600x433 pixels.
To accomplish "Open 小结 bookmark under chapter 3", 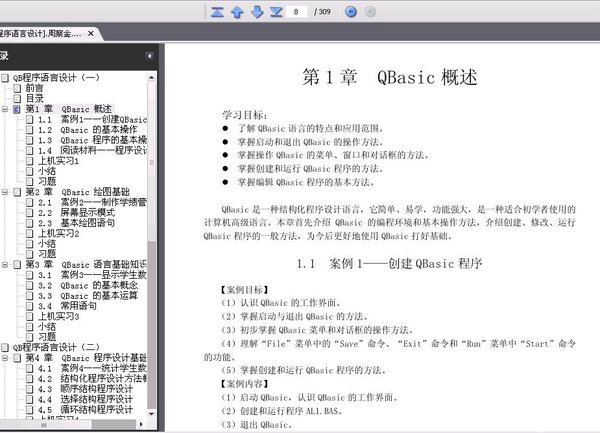I will 47,327.
